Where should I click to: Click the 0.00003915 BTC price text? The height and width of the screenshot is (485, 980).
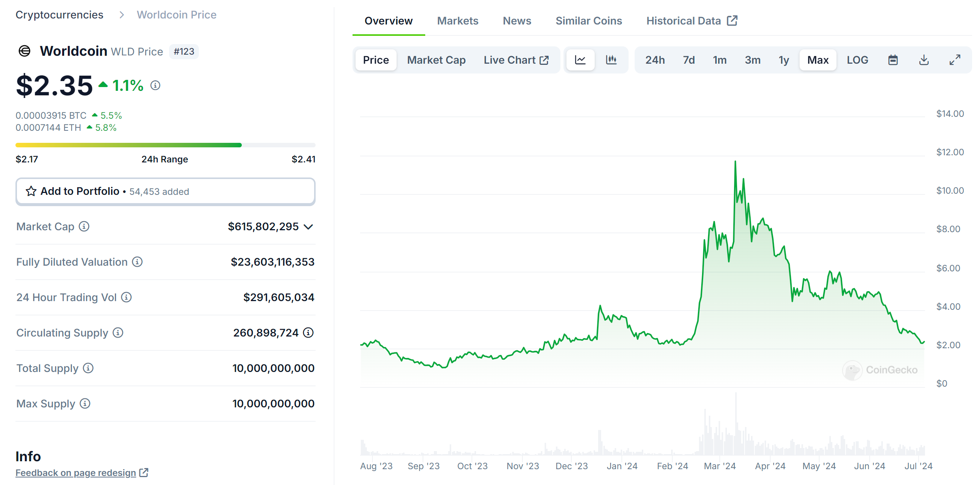(51, 115)
